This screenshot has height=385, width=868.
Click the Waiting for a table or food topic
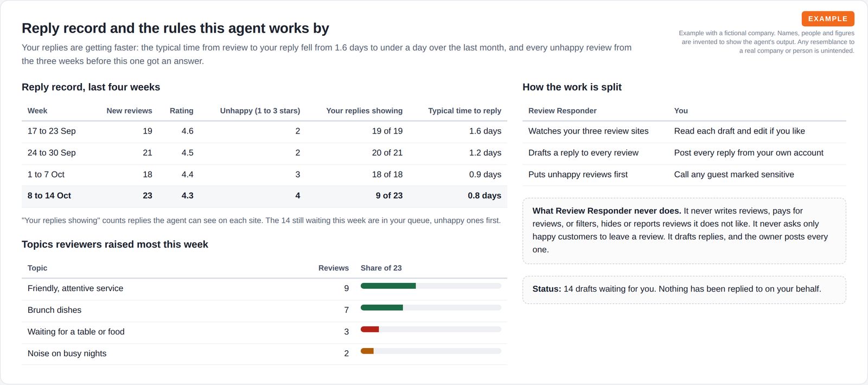click(76, 332)
